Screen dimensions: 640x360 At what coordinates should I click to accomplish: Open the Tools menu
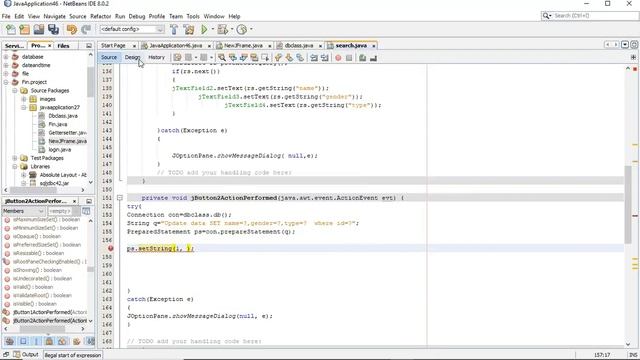(193, 16)
